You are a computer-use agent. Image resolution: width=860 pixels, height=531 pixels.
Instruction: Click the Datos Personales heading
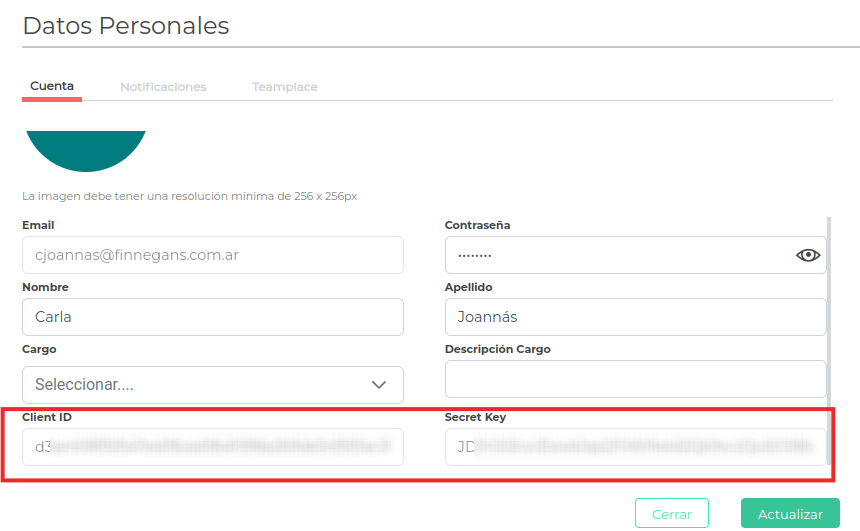point(126,26)
